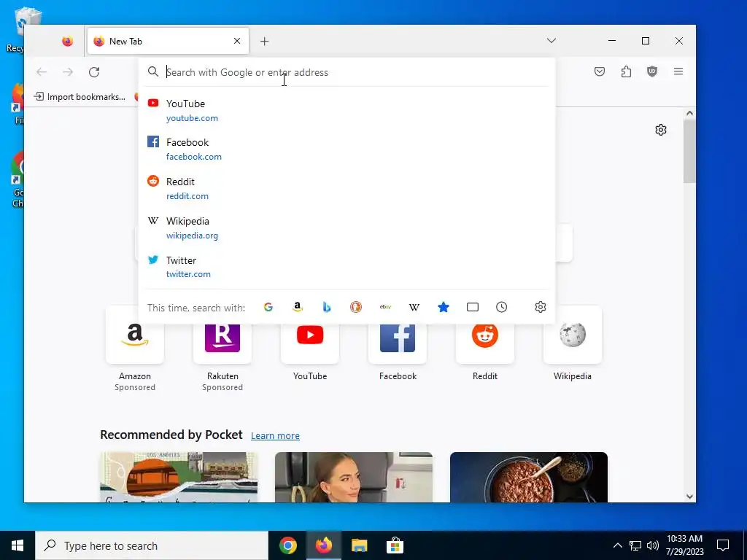Open the taskbar clock and date
Image resolution: width=747 pixels, height=560 pixels.
pyautogui.click(x=684, y=545)
